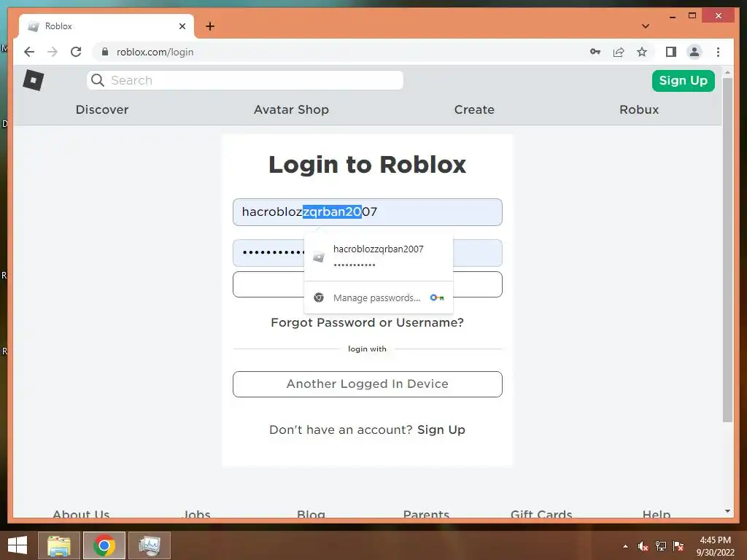Click the Chrome taskbar icon

pos(104,545)
